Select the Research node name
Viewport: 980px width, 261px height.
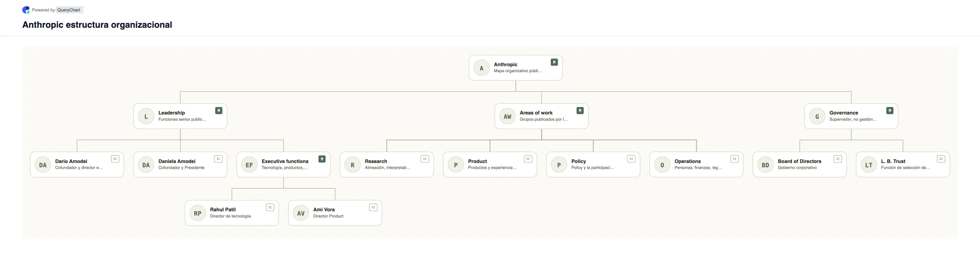pyautogui.click(x=376, y=161)
